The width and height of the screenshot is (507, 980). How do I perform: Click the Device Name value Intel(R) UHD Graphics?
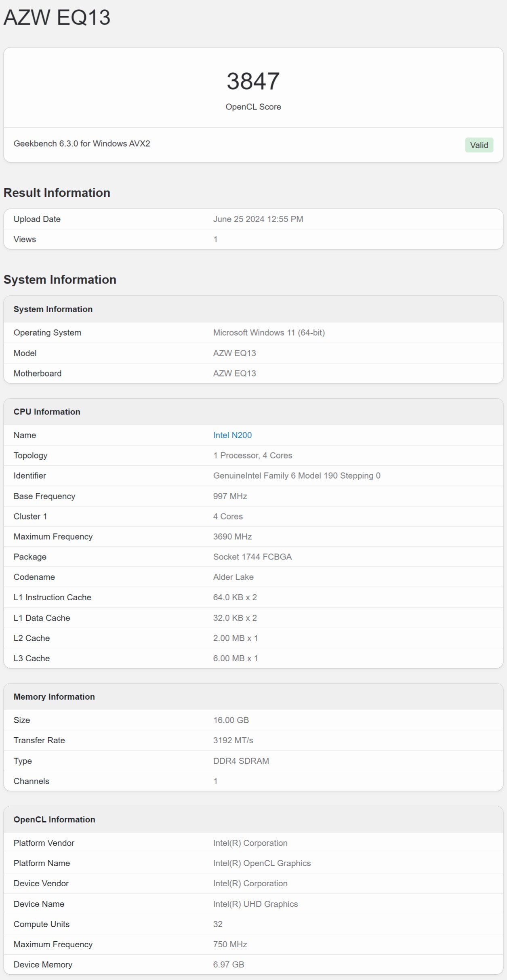(x=255, y=904)
